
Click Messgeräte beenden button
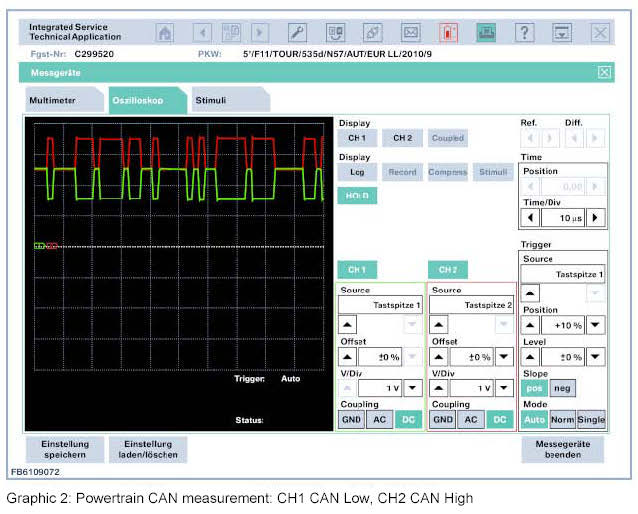coord(562,450)
